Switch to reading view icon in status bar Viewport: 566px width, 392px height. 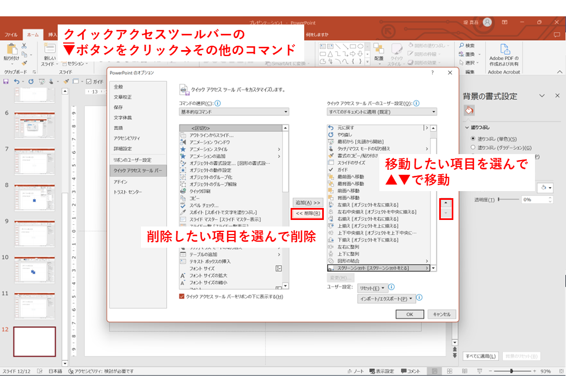(x=465, y=371)
